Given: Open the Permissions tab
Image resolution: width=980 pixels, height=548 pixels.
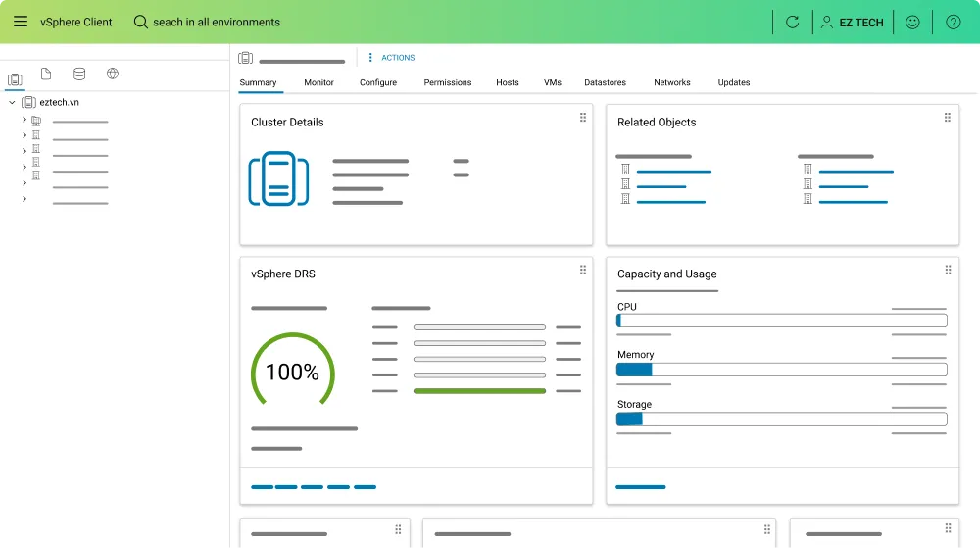Looking at the screenshot, I should point(448,82).
